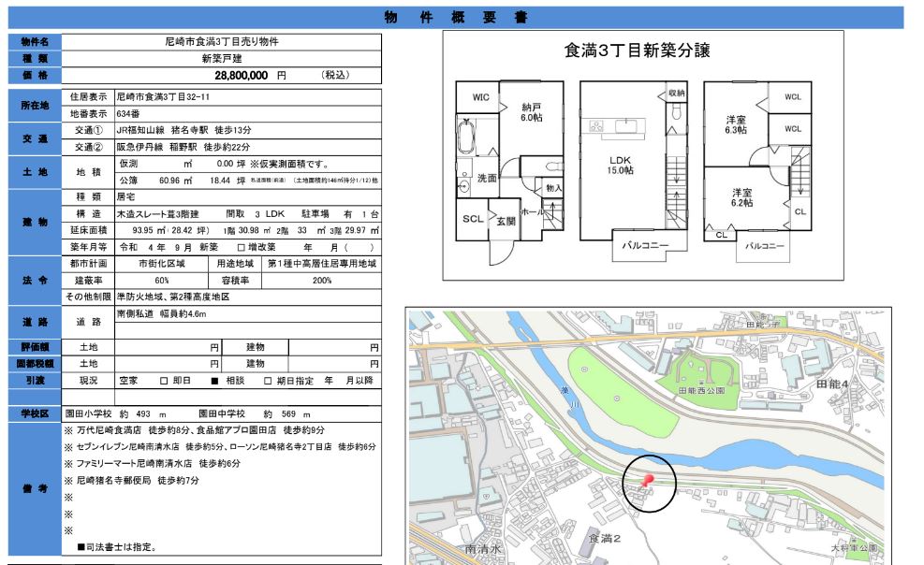Screen dimensions: 924x565
Task: Click the 洗面 room label
Action: click(487, 178)
